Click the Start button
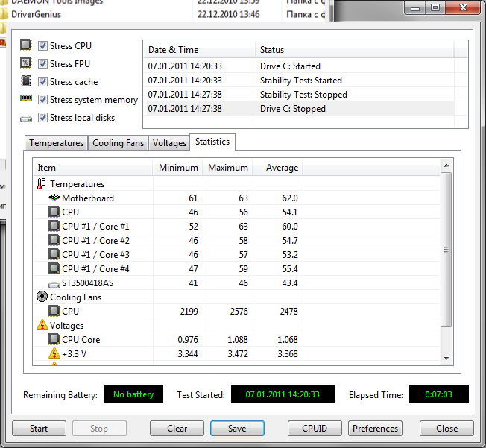Screen dimensions: 486x448 pyautogui.click(x=39, y=428)
